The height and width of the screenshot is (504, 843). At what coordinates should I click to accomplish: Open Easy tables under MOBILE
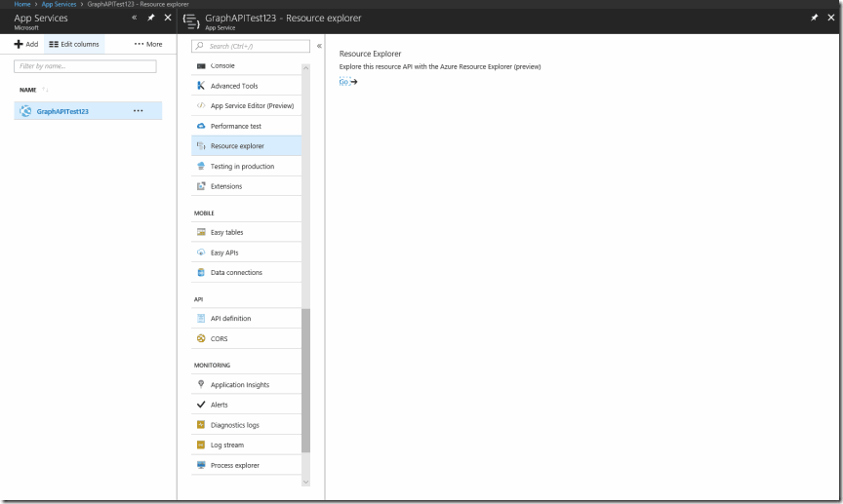point(246,232)
